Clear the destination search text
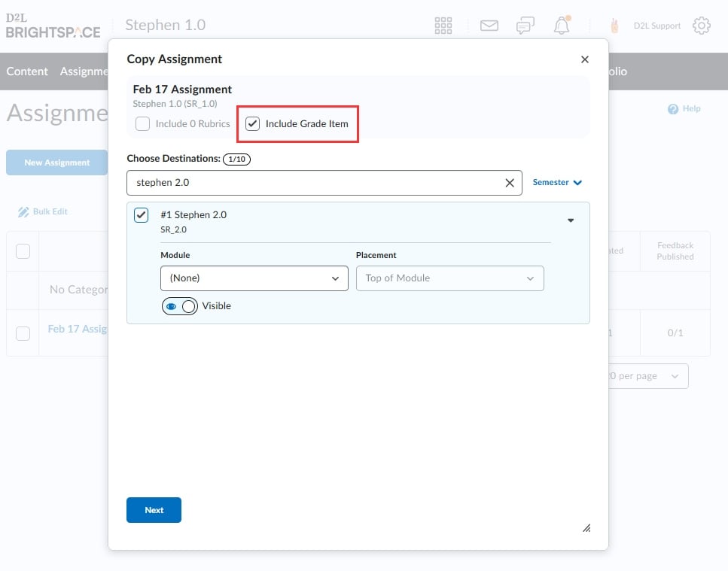The width and height of the screenshot is (728, 571). [x=510, y=183]
